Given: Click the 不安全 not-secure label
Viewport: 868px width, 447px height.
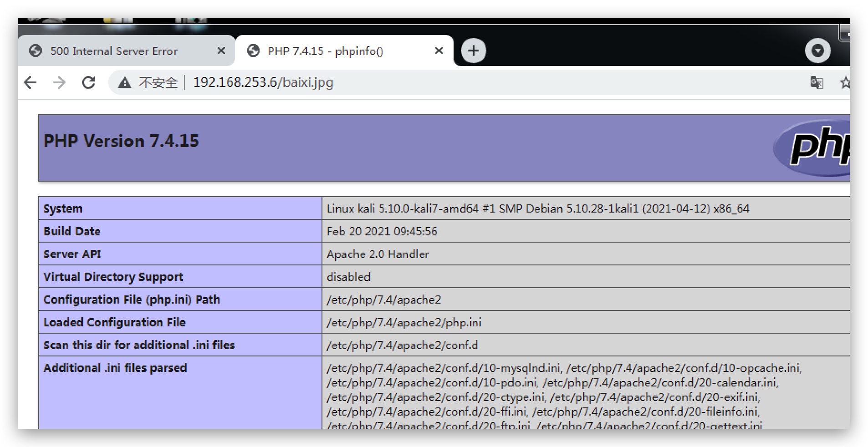Looking at the screenshot, I should coord(158,82).
